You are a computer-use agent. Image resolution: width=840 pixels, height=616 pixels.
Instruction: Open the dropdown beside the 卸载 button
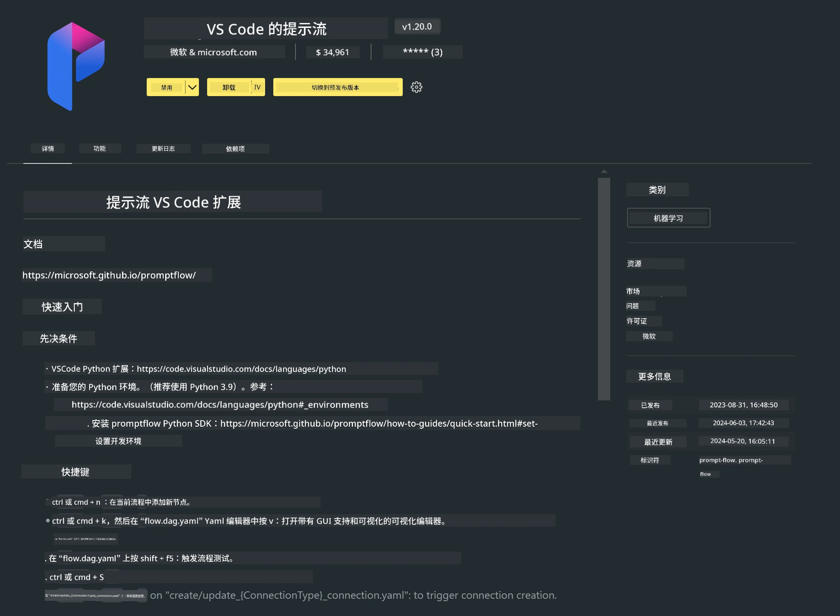point(258,87)
